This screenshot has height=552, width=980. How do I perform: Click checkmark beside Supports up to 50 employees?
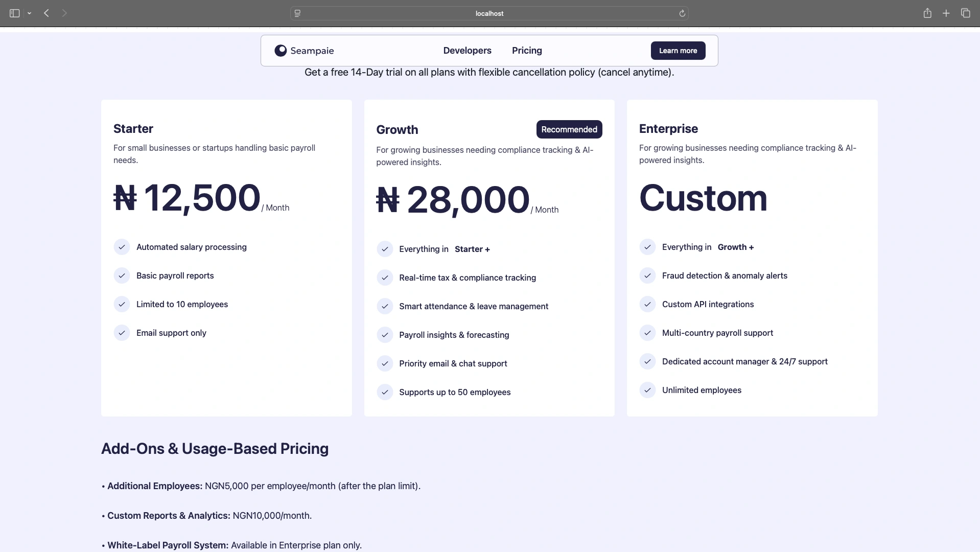[x=385, y=392]
